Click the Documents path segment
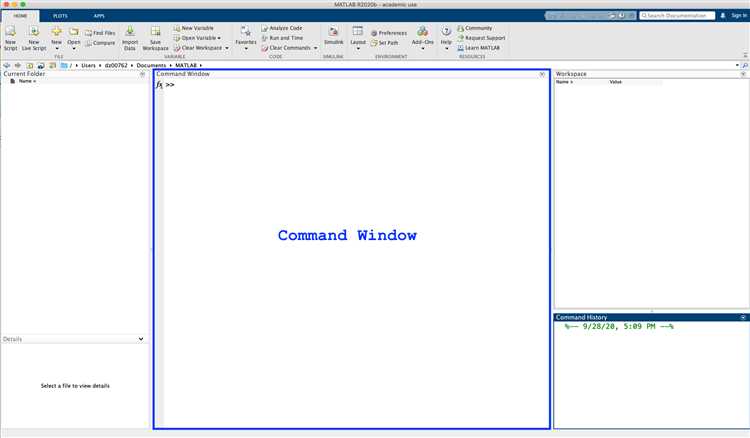The image size is (750, 438). click(151, 65)
